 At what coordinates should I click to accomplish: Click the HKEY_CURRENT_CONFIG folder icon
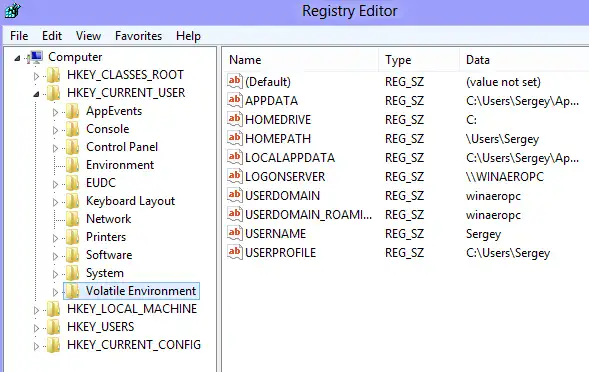pyautogui.click(x=54, y=345)
